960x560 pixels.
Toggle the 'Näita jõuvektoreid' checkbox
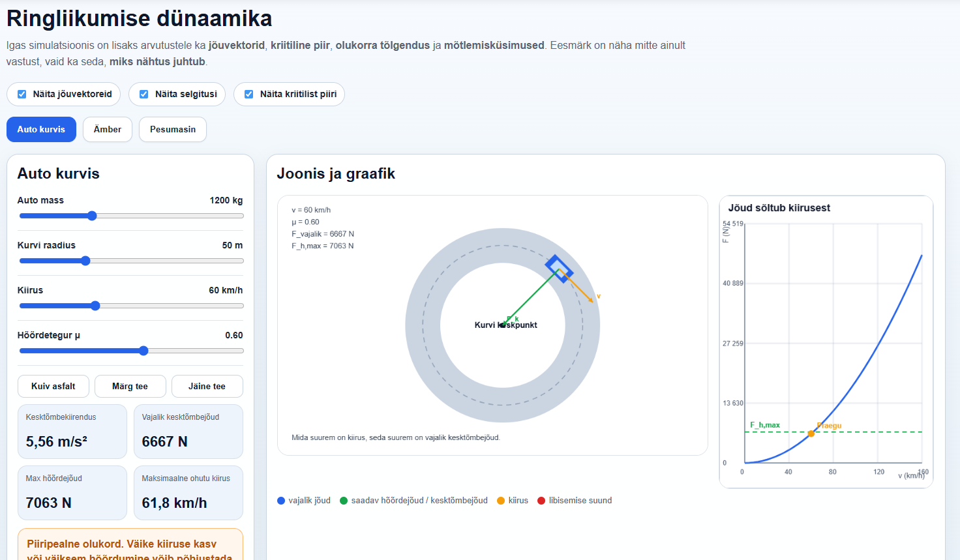(22, 94)
